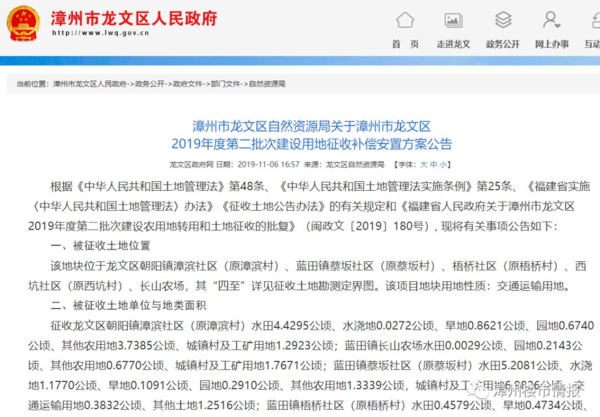Viewport: 600px width, 417px height.
Task: Open the 首页 navigation menu item
Action: tap(405, 45)
